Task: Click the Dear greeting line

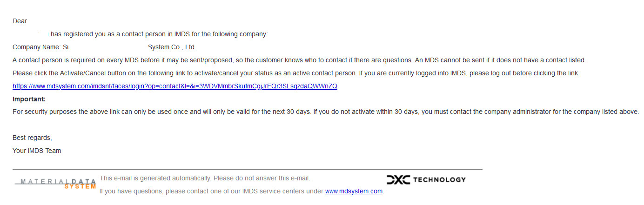Action: tap(20, 21)
